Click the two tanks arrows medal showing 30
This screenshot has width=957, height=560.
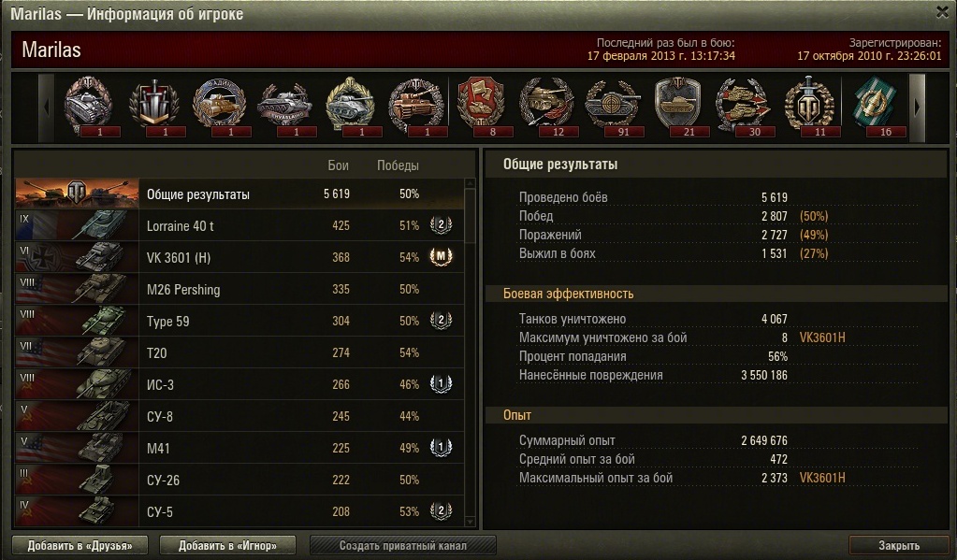click(x=744, y=107)
